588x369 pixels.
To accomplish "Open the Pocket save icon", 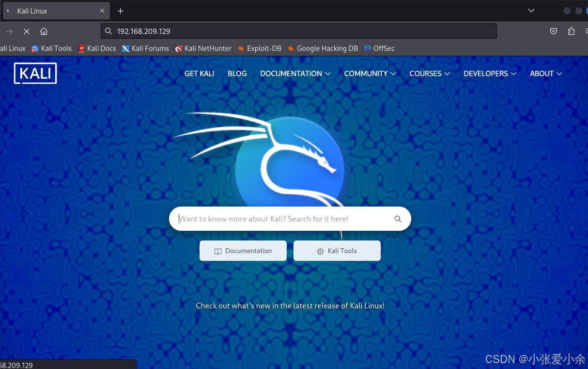I will [x=554, y=31].
